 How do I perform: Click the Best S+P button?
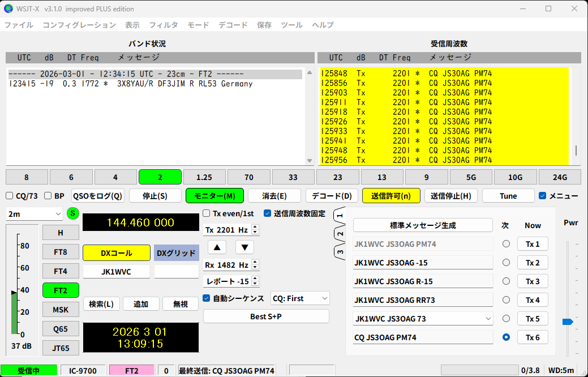tap(266, 316)
